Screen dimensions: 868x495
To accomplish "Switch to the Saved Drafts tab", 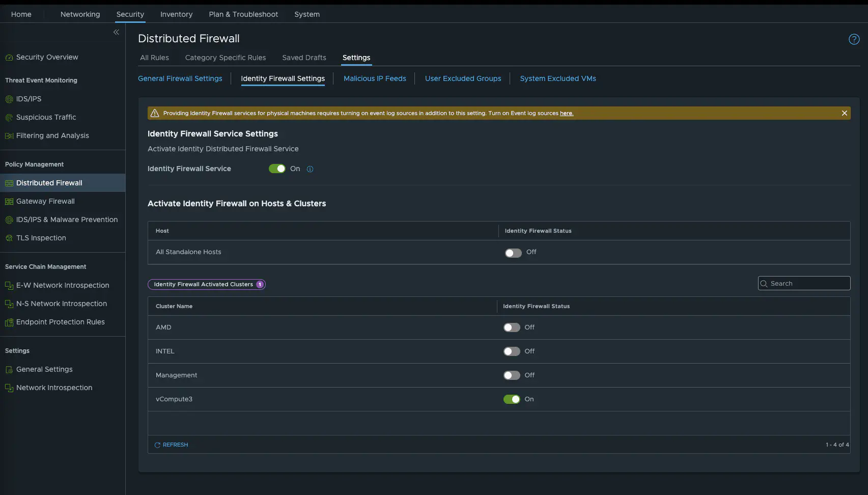I will tap(304, 58).
